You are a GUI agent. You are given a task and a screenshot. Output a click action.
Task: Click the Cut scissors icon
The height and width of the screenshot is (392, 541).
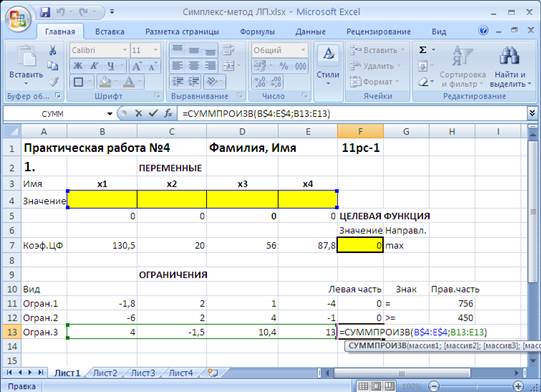52,50
